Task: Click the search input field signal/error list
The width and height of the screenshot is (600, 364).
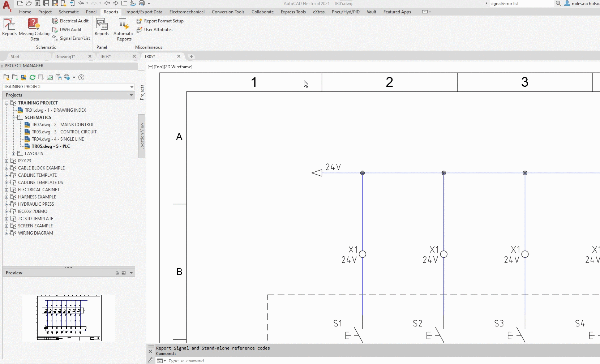Action: (x=522, y=4)
